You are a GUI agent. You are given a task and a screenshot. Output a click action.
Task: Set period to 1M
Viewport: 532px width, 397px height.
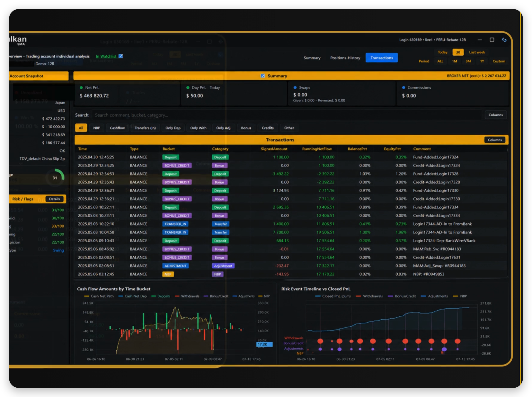454,61
